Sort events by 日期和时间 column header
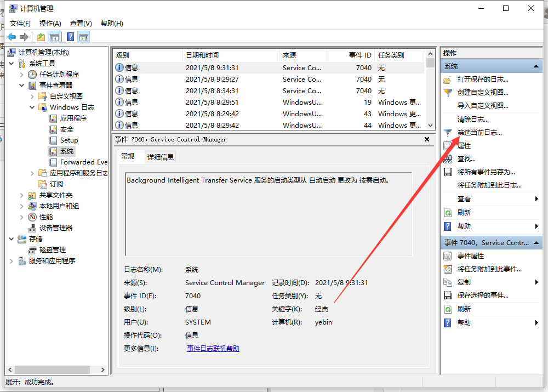Screen dimensions: 548x392 [202, 55]
